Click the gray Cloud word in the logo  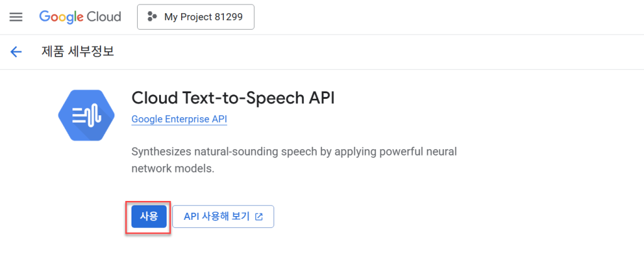click(x=104, y=17)
